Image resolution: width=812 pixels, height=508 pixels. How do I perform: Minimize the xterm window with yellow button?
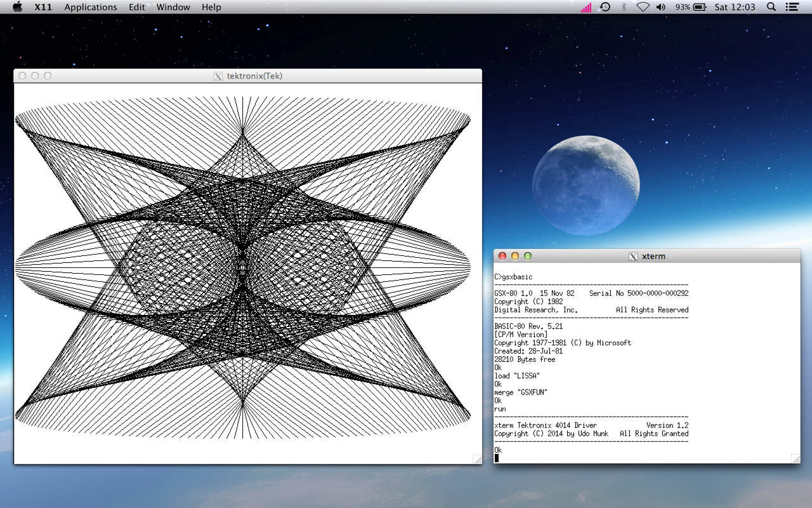[515, 256]
